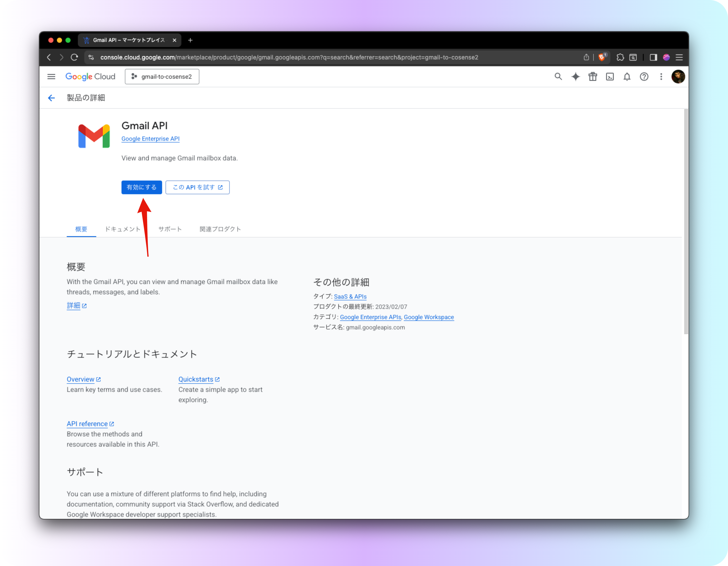Click the page vertical scrollbar
Image resolution: width=728 pixels, height=566 pixels.
click(x=686, y=222)
